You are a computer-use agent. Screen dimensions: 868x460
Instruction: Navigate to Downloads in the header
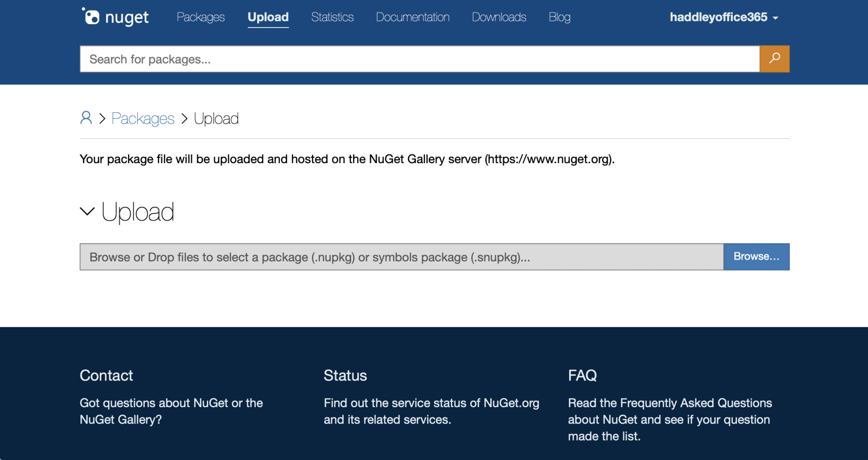point(499,17)
